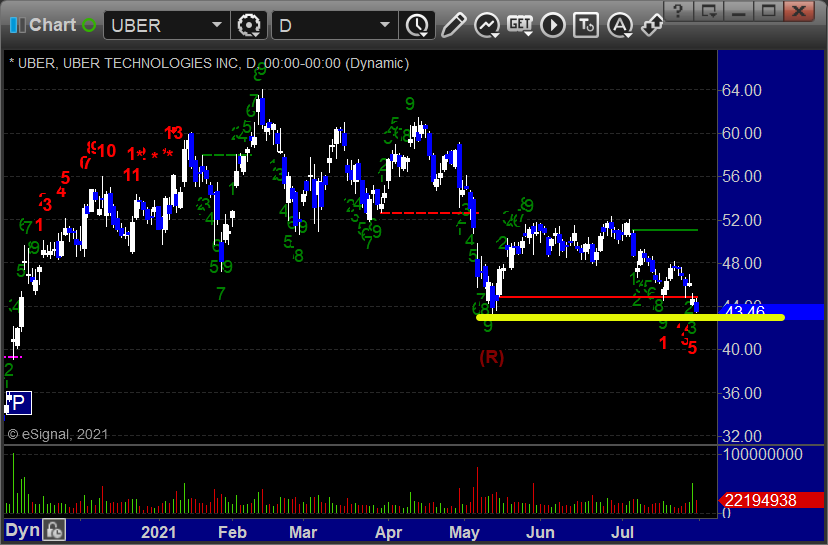Toggle the time lock padlock icon

point(54,530)
